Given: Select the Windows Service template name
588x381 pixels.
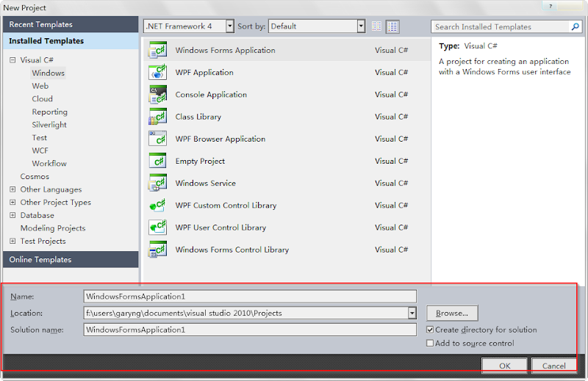Looking at the screenshot, I should click(206, 184).
